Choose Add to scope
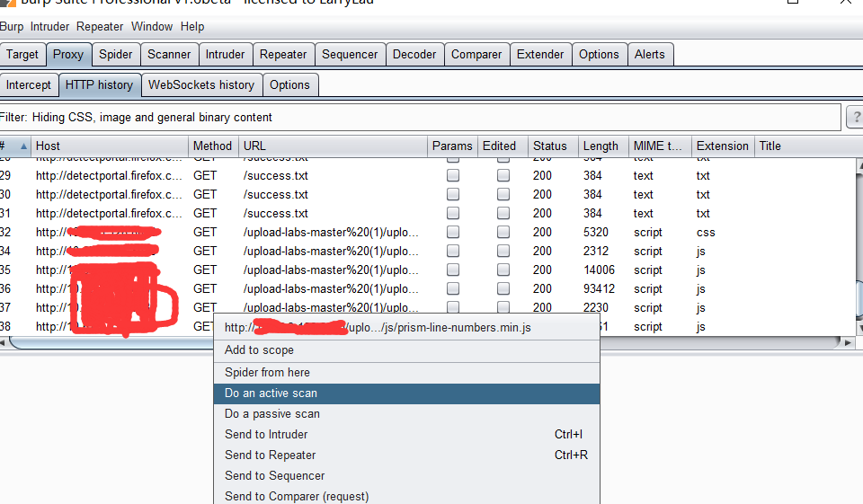This screenshot has height=504, width=863. click(406, 350)
